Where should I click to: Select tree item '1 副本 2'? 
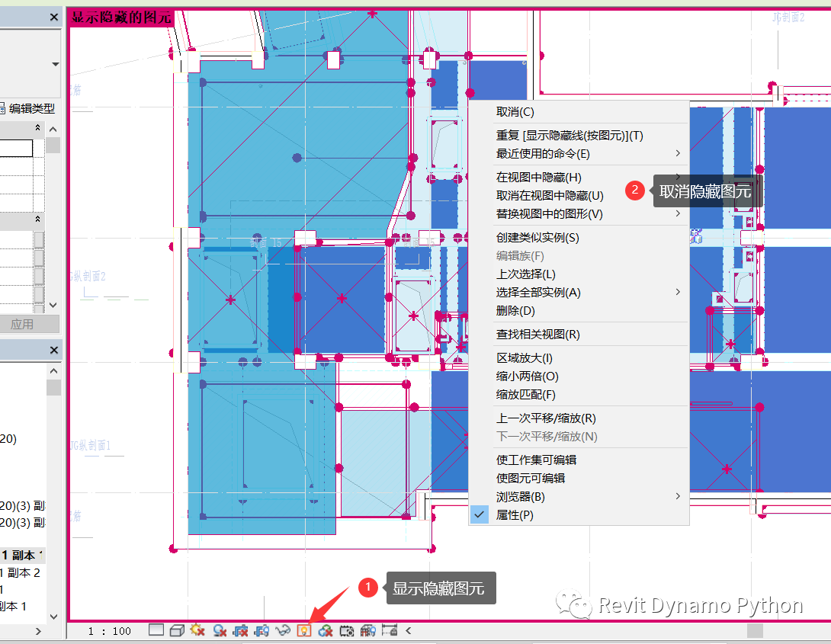20,572
